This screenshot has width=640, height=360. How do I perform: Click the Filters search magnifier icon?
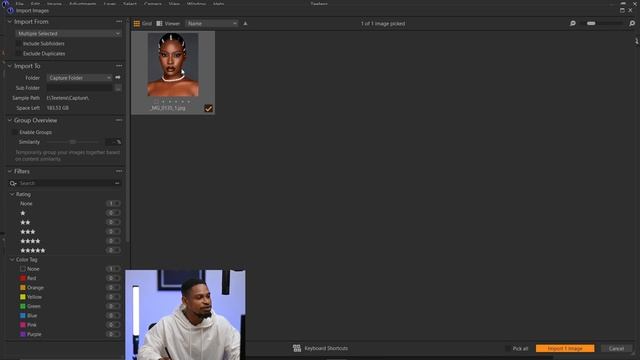click(x=13, y=183)
